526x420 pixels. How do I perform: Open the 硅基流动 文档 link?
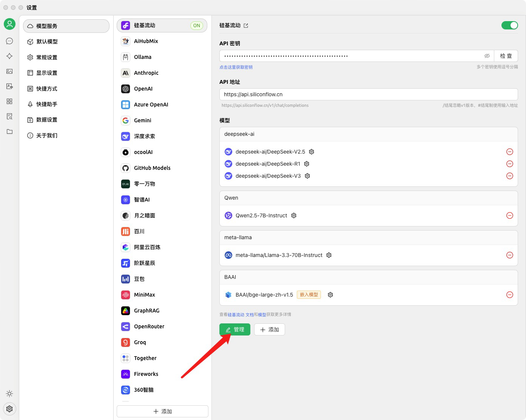click(241, 314)
